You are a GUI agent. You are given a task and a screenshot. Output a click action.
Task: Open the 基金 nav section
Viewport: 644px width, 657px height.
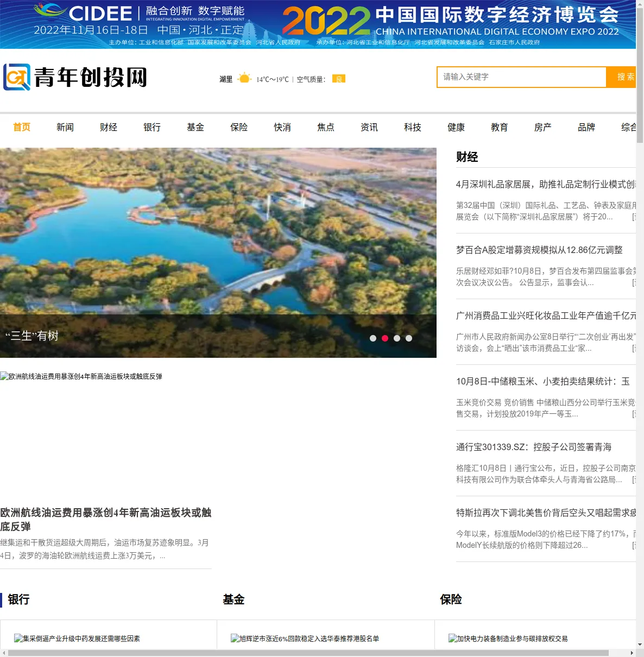(195, 127)
